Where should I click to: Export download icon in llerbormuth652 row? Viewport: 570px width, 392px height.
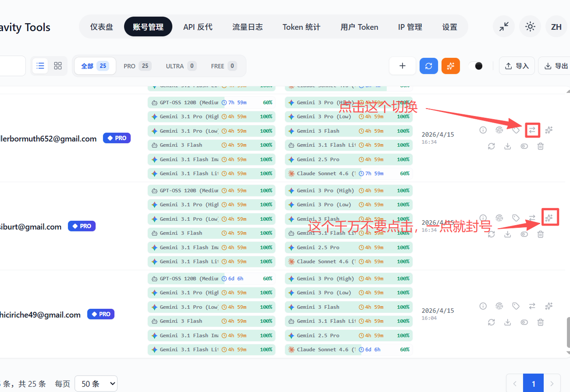coord(508,146)
